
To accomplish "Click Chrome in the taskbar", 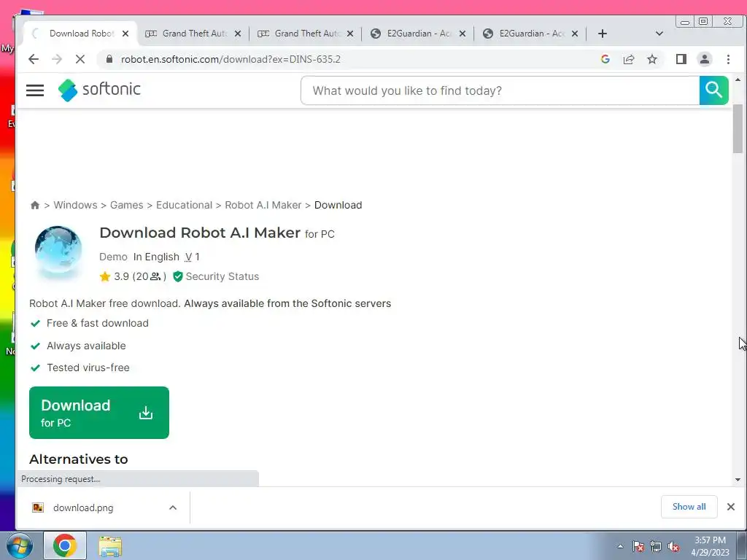I will (65, 545).
